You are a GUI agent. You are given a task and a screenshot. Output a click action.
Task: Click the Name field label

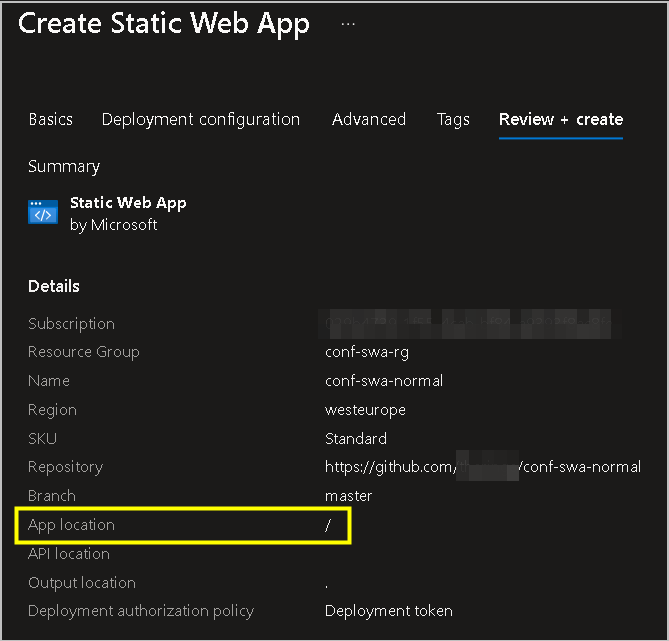49,381
